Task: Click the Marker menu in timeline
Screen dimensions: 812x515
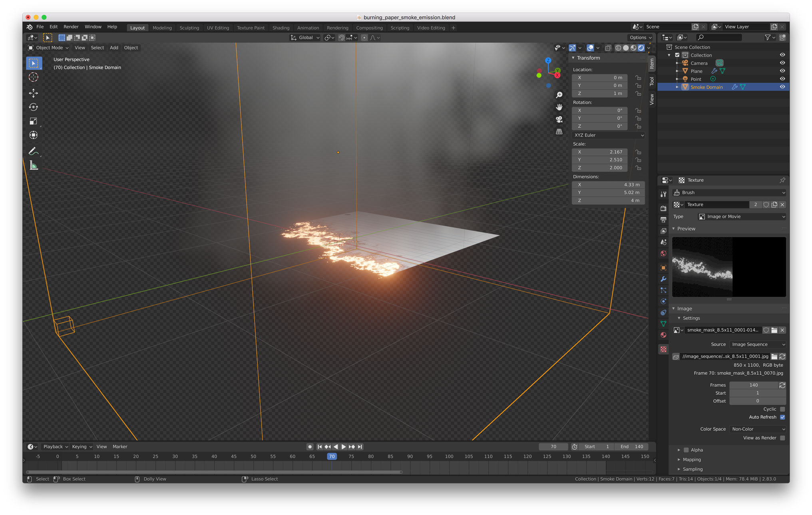Action: click(x=120, y=447)
